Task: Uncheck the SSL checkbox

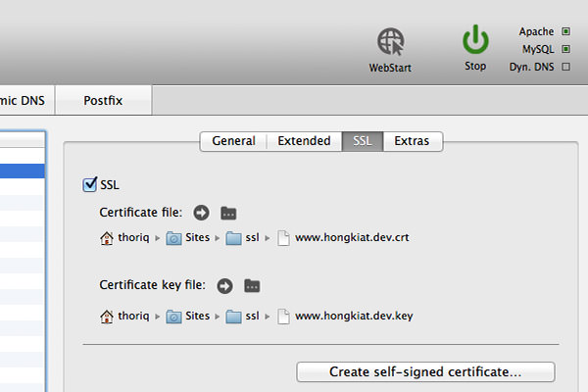Action: (x=89, y=184)
